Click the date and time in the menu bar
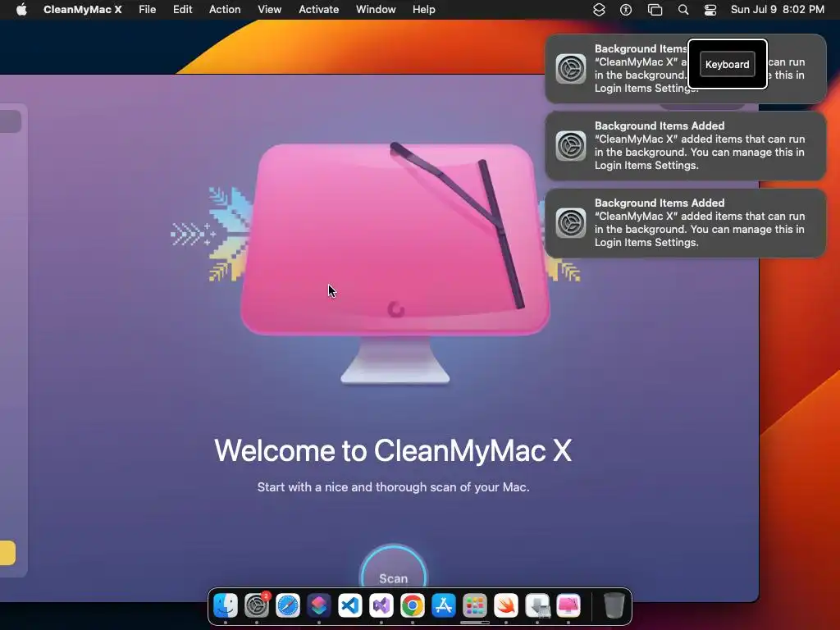 (x=778, y=10)
